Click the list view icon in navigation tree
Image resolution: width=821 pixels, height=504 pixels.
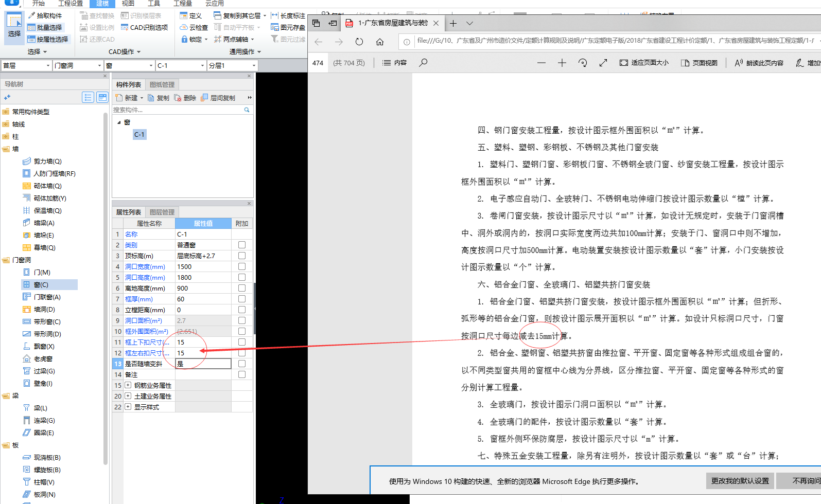point(88,97)
